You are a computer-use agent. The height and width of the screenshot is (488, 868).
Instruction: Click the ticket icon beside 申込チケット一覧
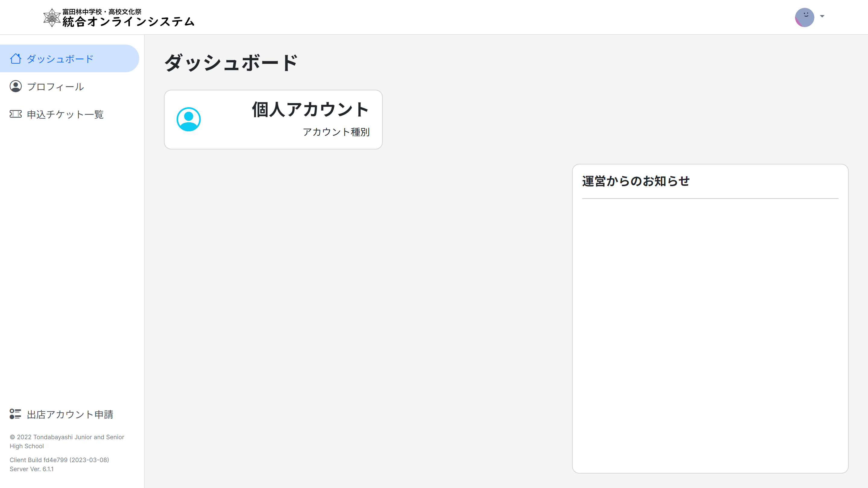click(15, 114)
